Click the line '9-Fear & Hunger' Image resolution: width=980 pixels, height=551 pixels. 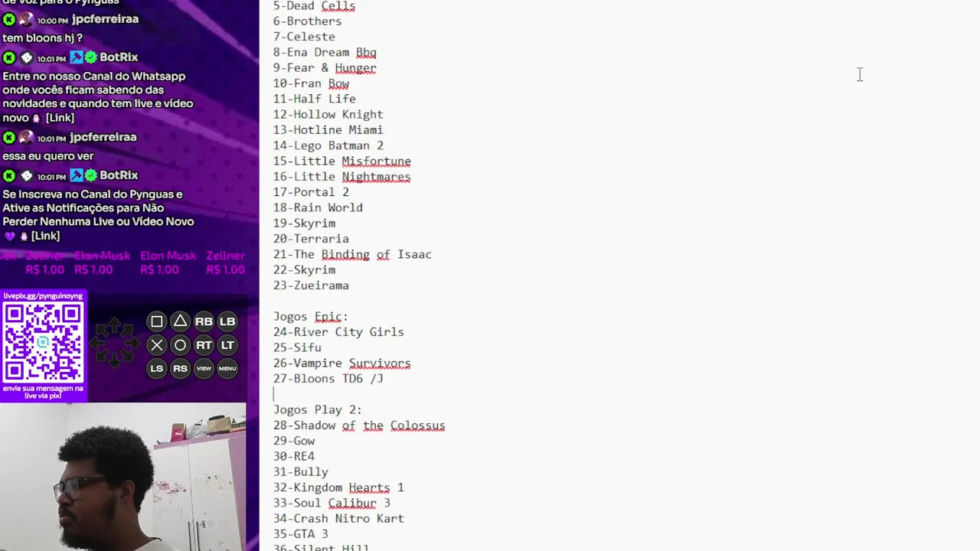325,67
